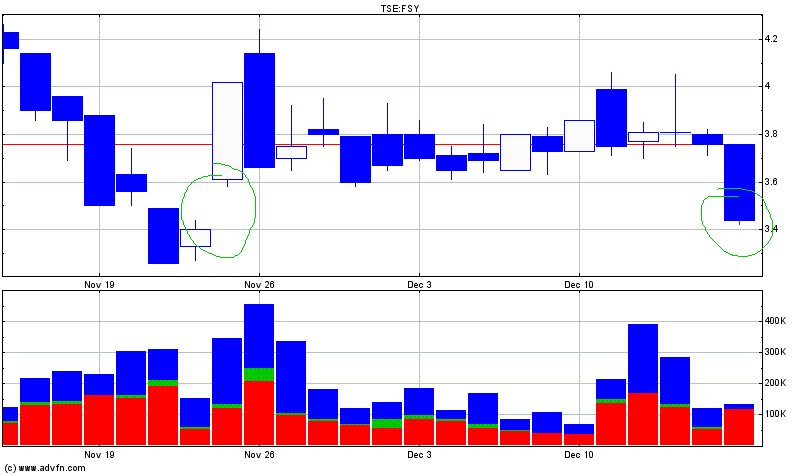Viewport: 800px width, 475px height.
Task: Click the 300K volume axis label
Action: coord(776,352)
